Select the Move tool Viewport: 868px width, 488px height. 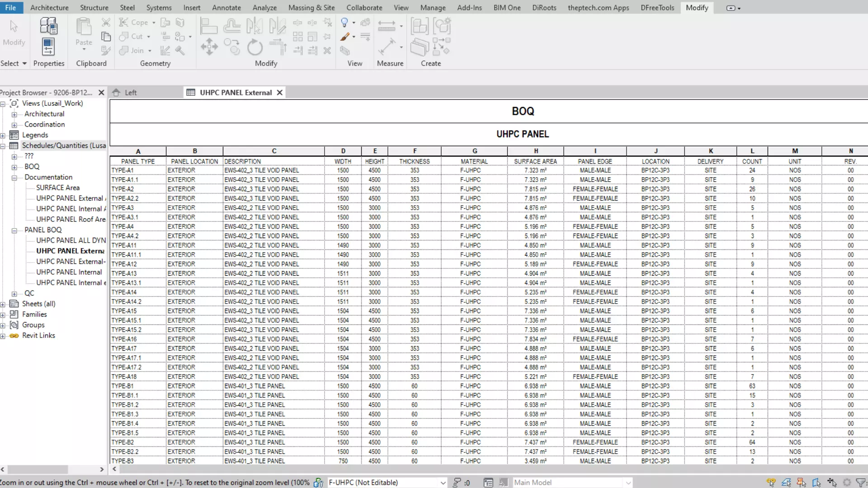(209, 47)
